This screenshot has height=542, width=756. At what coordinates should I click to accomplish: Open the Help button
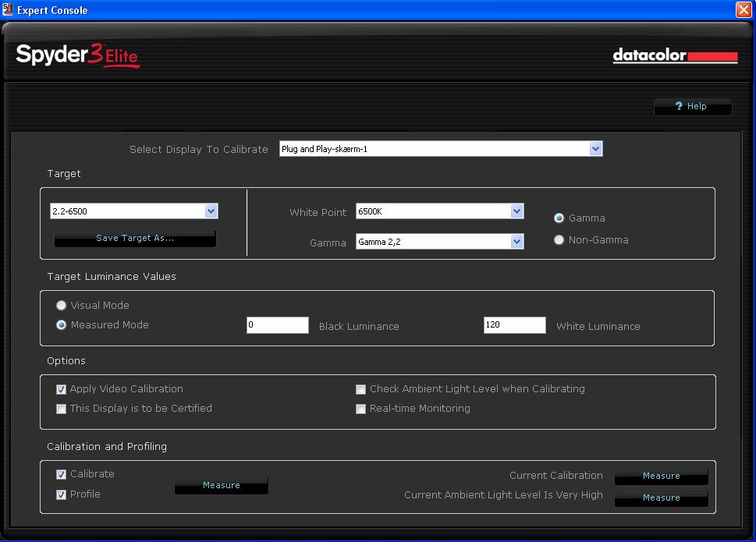coord(692,107)
